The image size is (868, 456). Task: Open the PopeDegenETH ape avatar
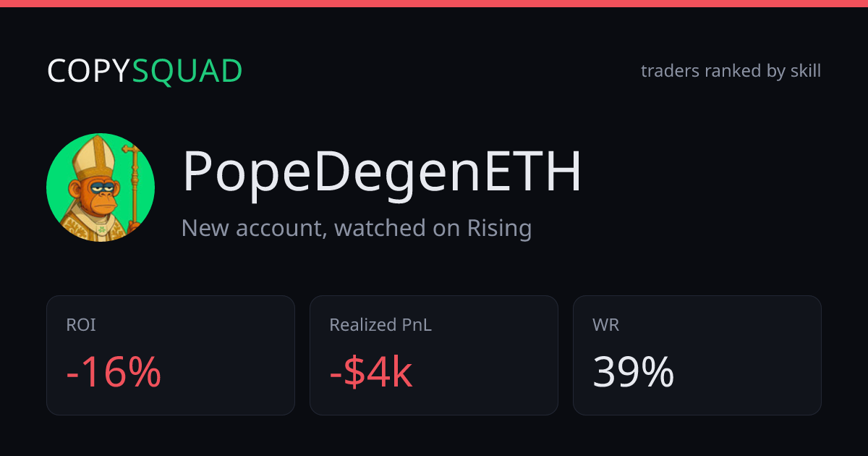coord(101,187)
